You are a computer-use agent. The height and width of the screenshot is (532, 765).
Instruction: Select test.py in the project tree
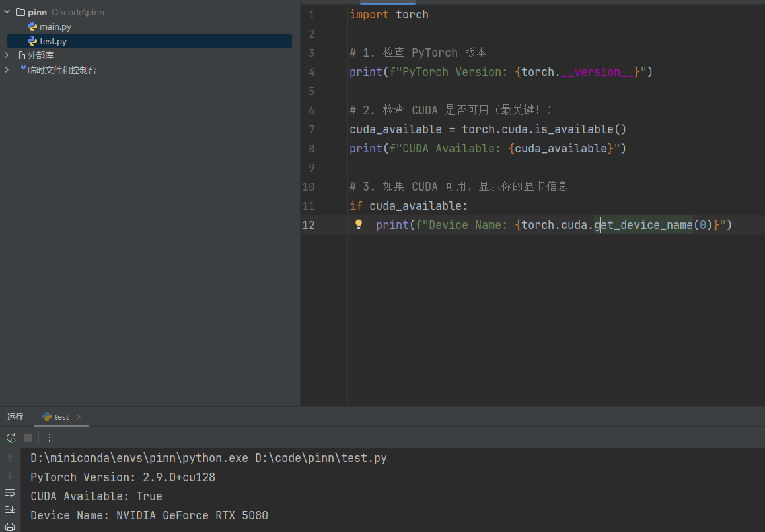coord(53,41)
